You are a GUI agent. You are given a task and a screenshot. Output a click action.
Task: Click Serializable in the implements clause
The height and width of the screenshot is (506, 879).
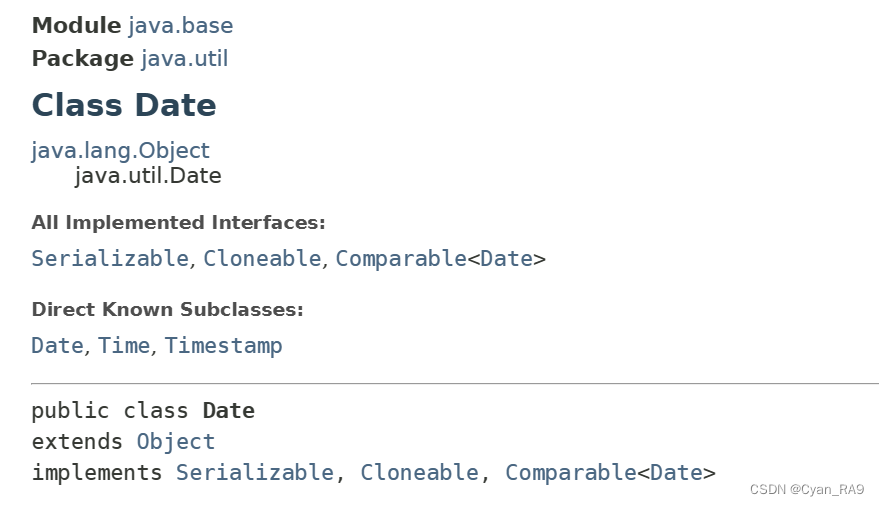coord(255,473)
